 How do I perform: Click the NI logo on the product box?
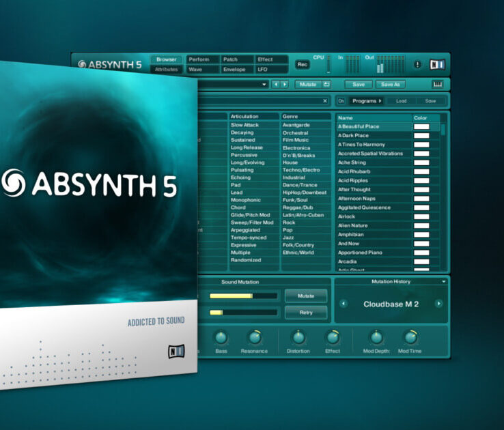pyautogui.click(x=176, y=352)
